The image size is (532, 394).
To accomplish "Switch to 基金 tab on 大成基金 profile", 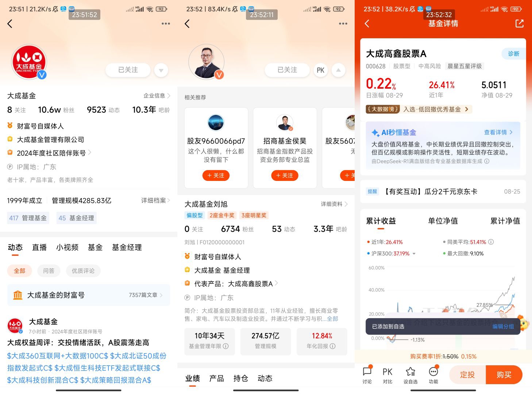I will [x=95, y=247].
